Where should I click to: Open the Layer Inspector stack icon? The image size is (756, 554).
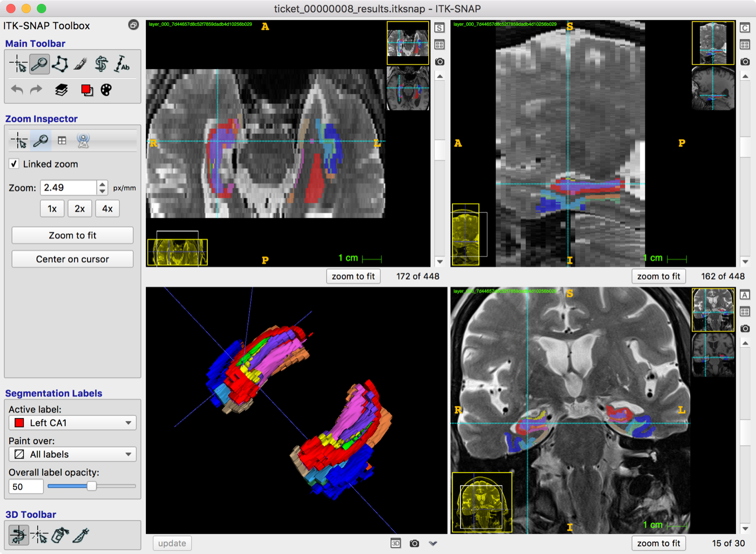tap(62, 90)
